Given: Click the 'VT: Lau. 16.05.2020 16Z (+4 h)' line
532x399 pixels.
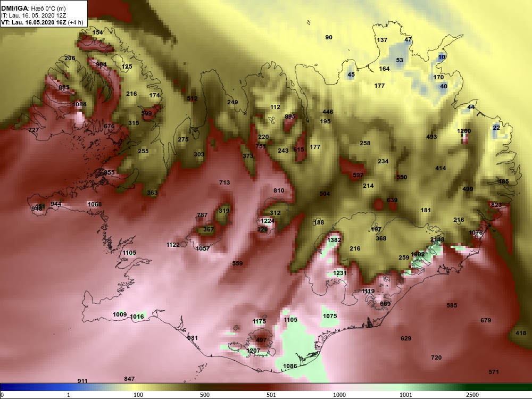Looking at the screenshot, I should 42,22.
